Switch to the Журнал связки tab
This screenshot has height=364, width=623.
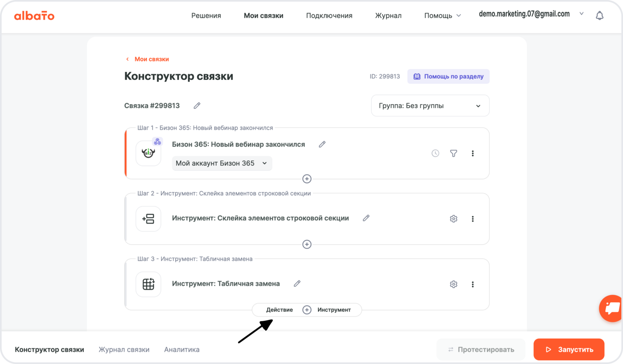pyautogui.click(x=124, y=350)
